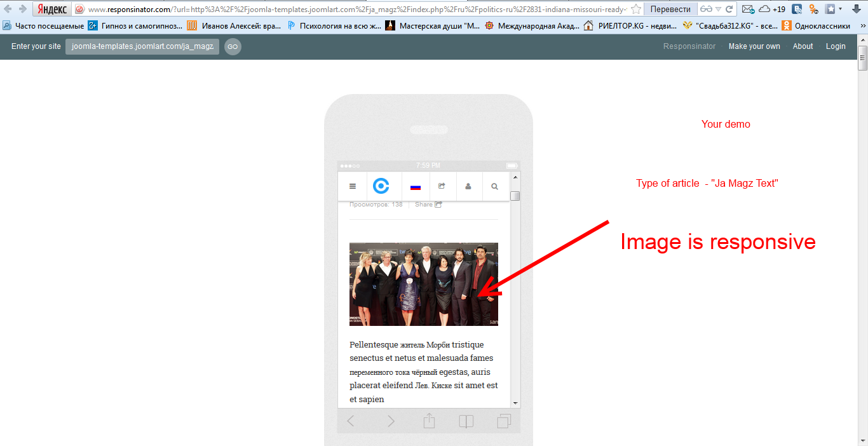Image resolution: width=868 pixels, height=446 pixels.
Task: Go forward using browser forward arrow
Action: coord(23,9)
